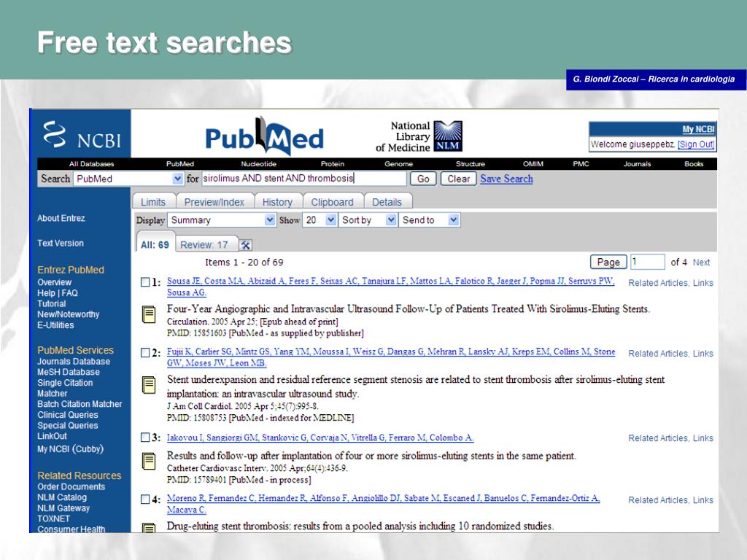The width and height of the screenshot is (747, 560).
Task: Click the Page button
Action: point(608,262)
